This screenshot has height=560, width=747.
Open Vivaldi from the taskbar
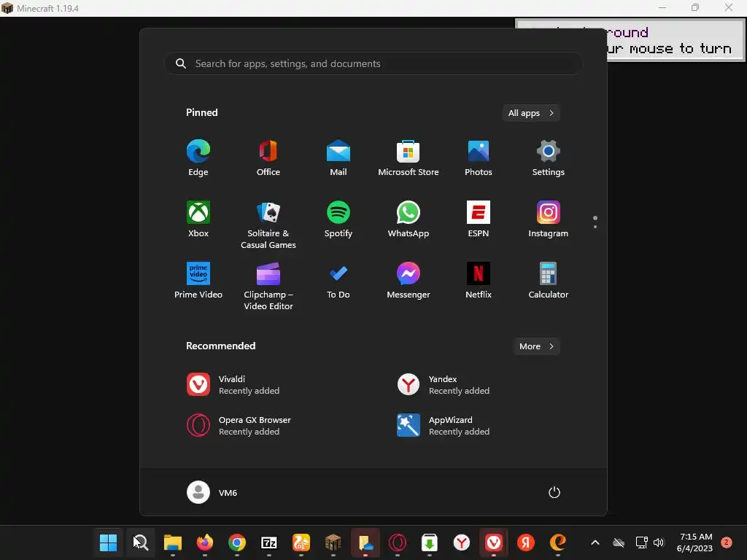494,542
